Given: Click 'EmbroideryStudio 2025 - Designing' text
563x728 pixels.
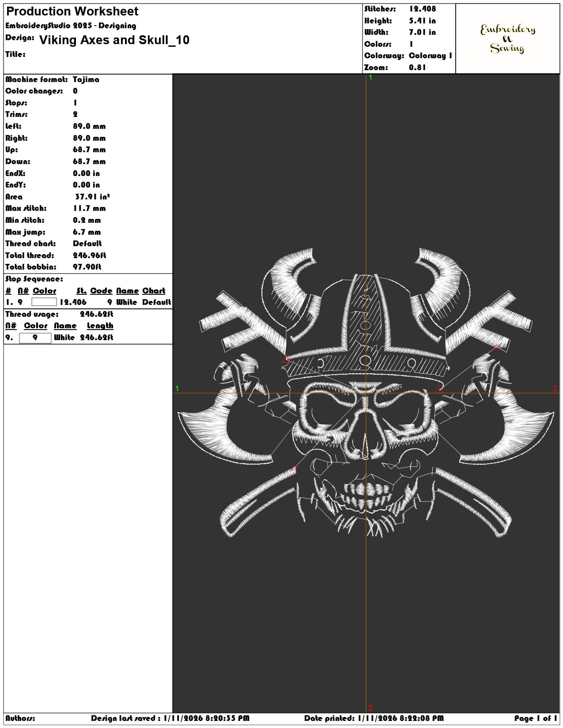Looking at the screenshot, I should tap(71, 26).
